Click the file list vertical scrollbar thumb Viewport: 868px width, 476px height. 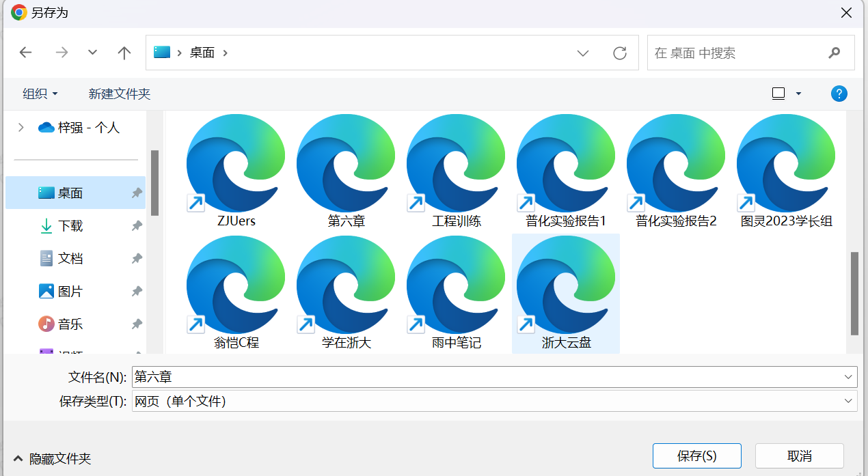pos(854,294)
